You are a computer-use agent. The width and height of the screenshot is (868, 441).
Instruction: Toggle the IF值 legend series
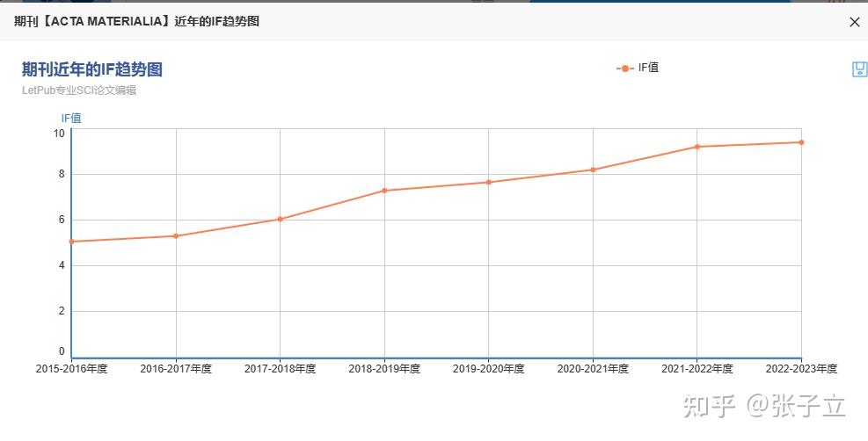tap(638, 68)
